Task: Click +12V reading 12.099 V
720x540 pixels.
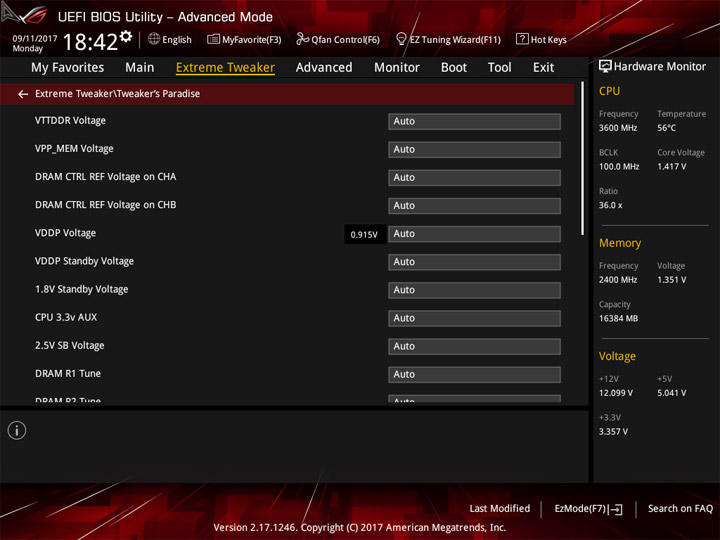Action: click(x=616, y=393)
